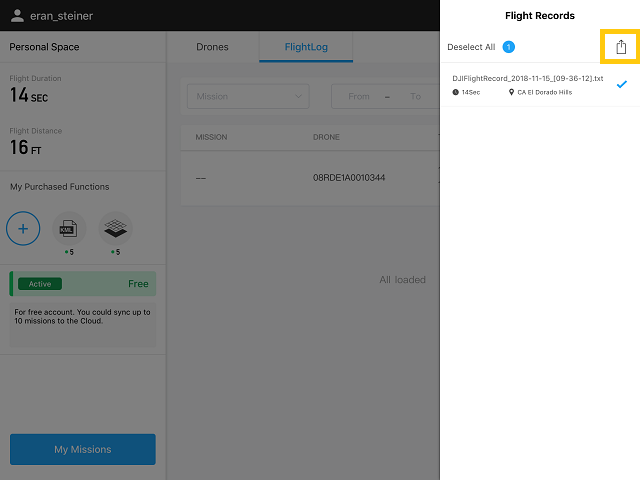640x480 pixels.
Task: Switch to the FlightLog tab
Action: [x=306, y=47]
